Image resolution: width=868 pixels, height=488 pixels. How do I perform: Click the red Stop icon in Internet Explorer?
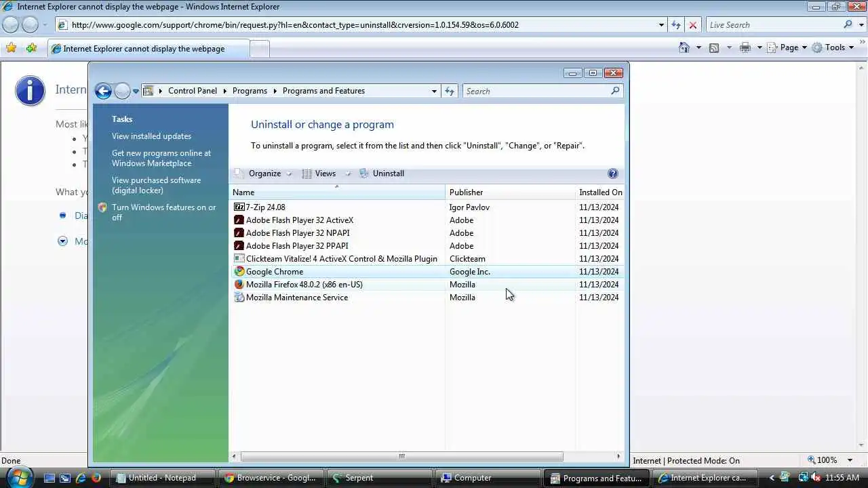click(692, 25)
